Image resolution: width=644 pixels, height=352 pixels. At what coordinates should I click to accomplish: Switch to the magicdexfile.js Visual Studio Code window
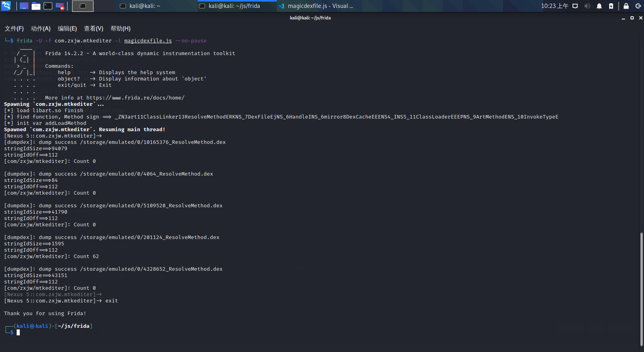[316, 6]
